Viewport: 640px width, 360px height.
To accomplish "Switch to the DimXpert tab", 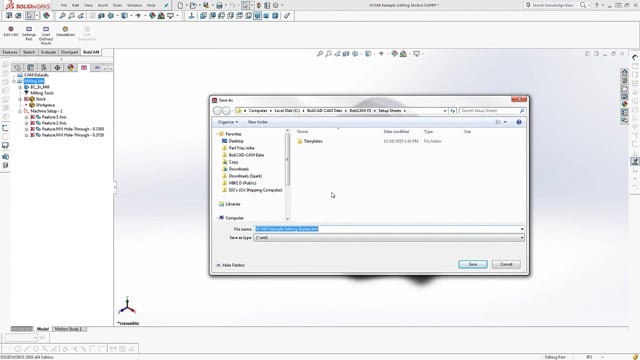I will click(69, 52).
